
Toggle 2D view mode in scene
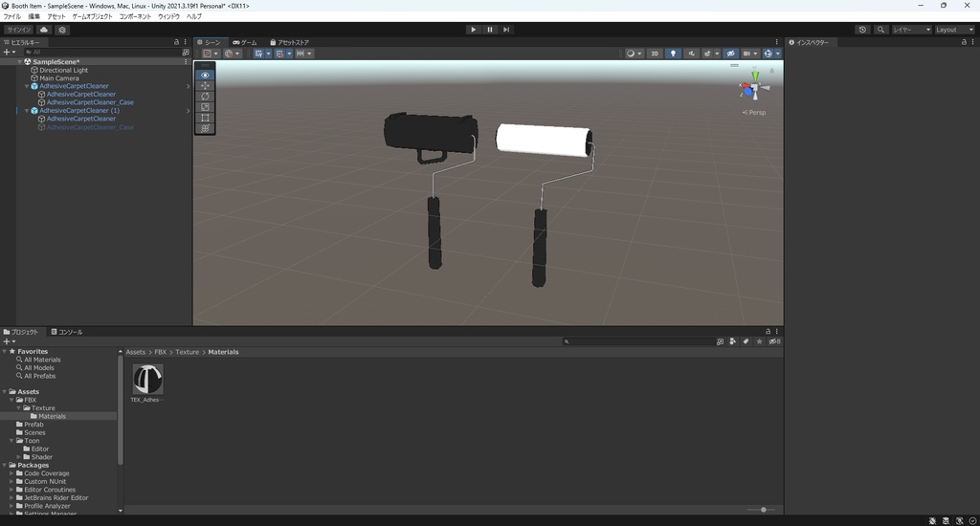click(655, 54)
